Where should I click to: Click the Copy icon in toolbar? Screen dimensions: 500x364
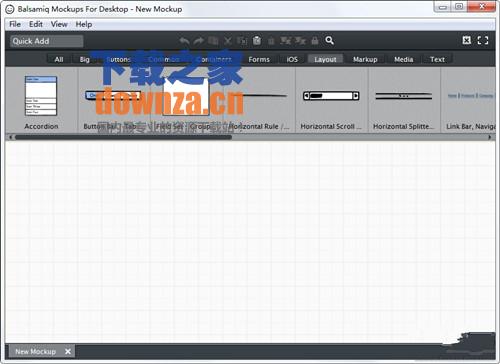tap(242, 41)
